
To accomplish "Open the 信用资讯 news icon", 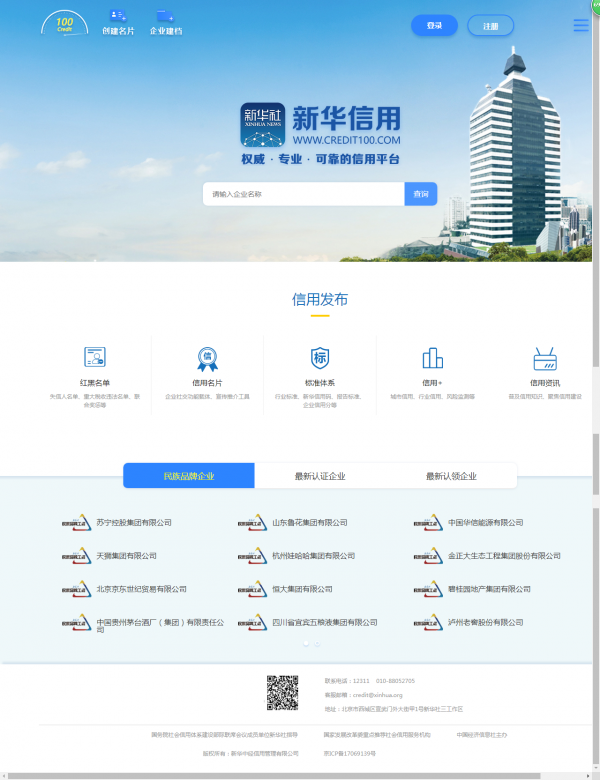I will tap(545, 359).
